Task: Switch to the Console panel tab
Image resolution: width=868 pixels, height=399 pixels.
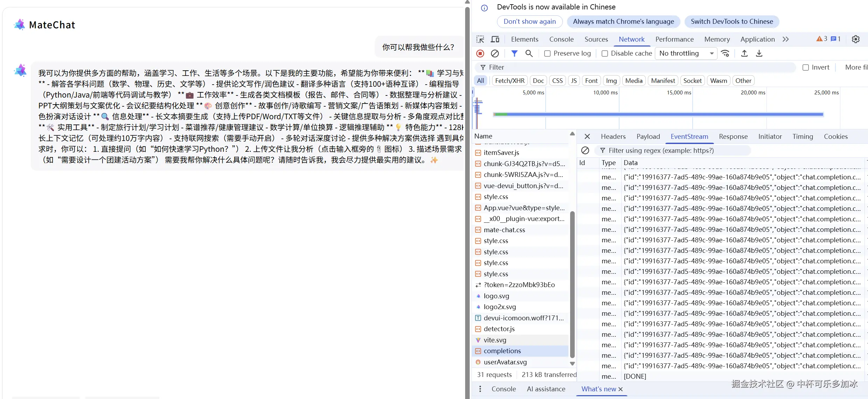Action: 561,39
